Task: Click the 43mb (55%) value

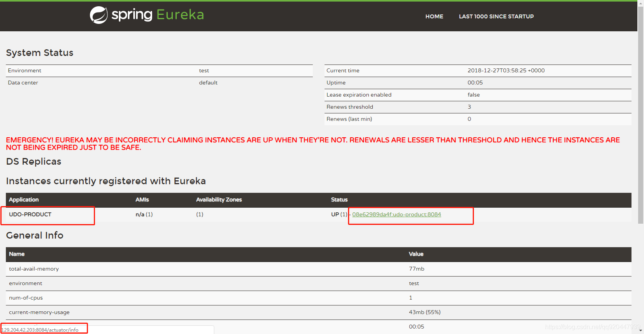Action: coord(425,312)
